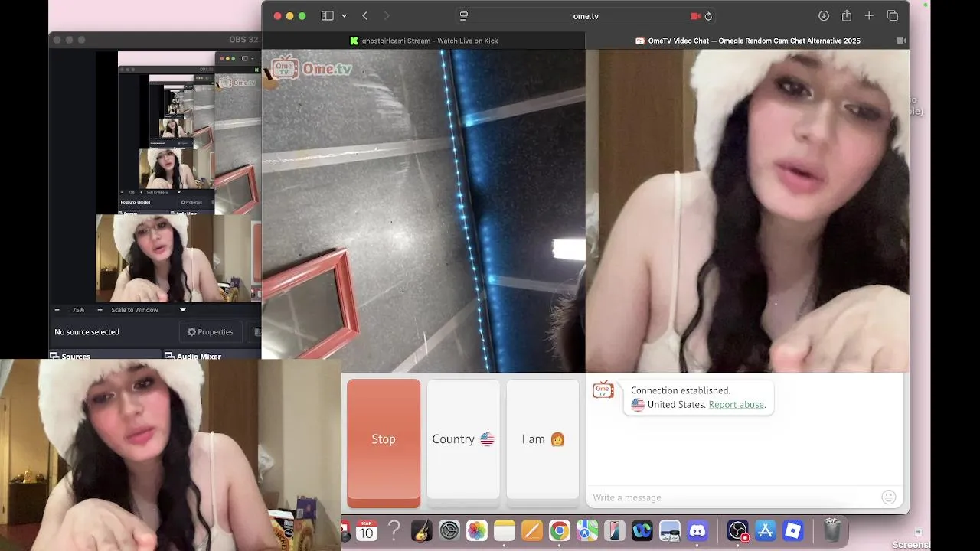Reload the ome.tv page

click(x=708, y=16)
